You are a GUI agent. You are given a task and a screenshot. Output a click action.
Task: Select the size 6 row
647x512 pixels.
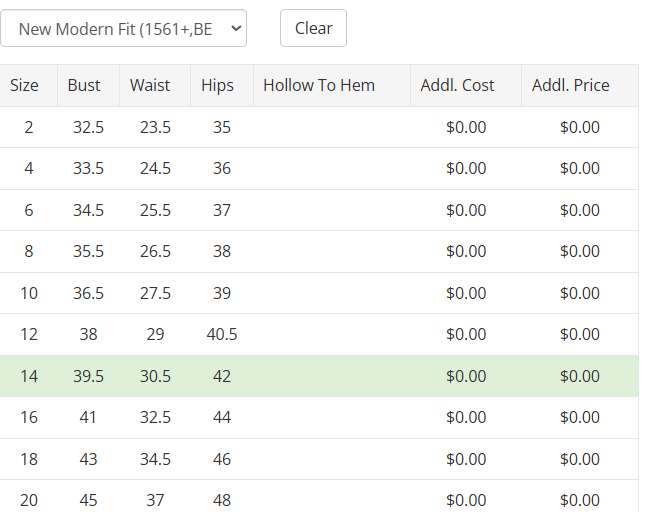pos(29,210)
